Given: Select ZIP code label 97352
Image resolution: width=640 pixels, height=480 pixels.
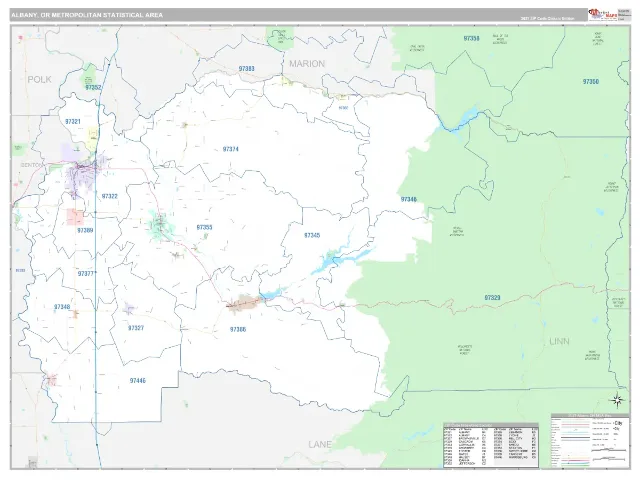Looking at the screenshot, I should 93,87.
